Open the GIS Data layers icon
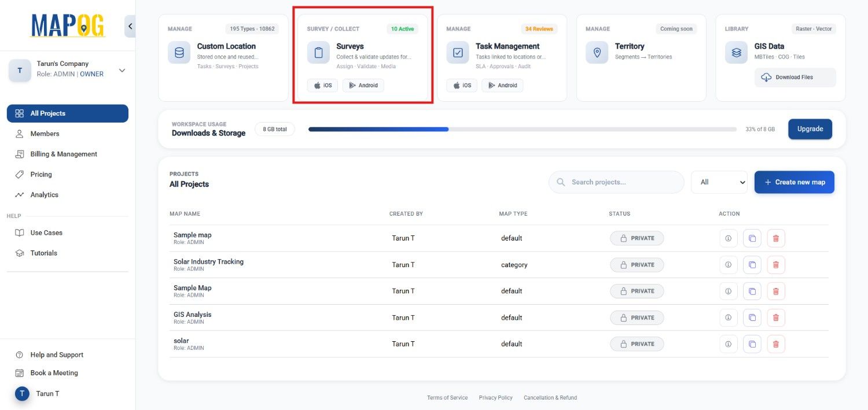Viewport: 868px width, 410px height. click(x=735, y=52)
